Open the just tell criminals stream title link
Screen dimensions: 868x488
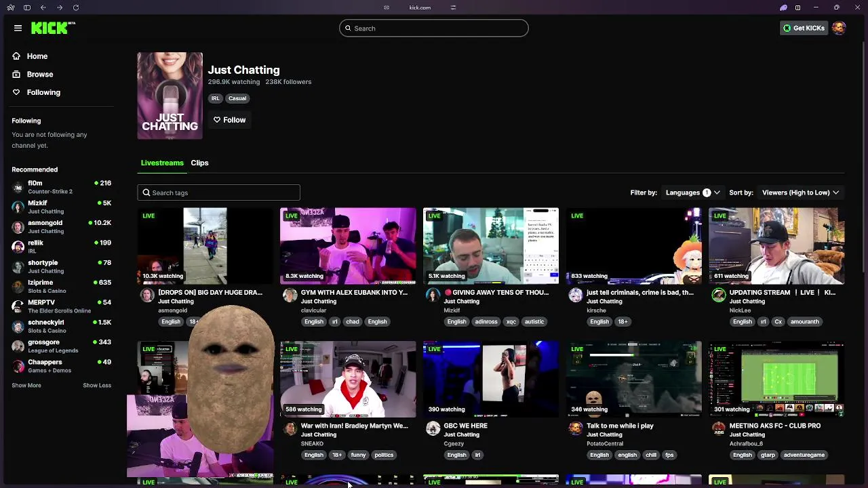[x=640, y=293]
